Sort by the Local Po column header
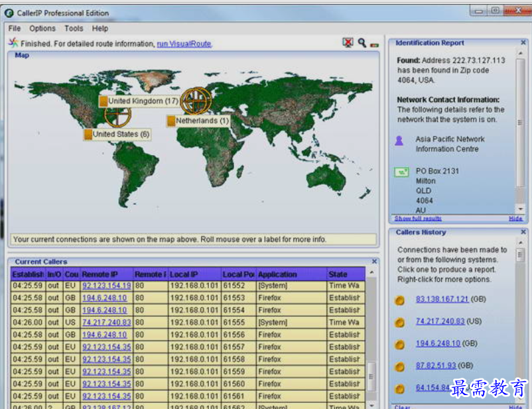The height and width of the screenshot is (409, 532). [x=239, y=274]
